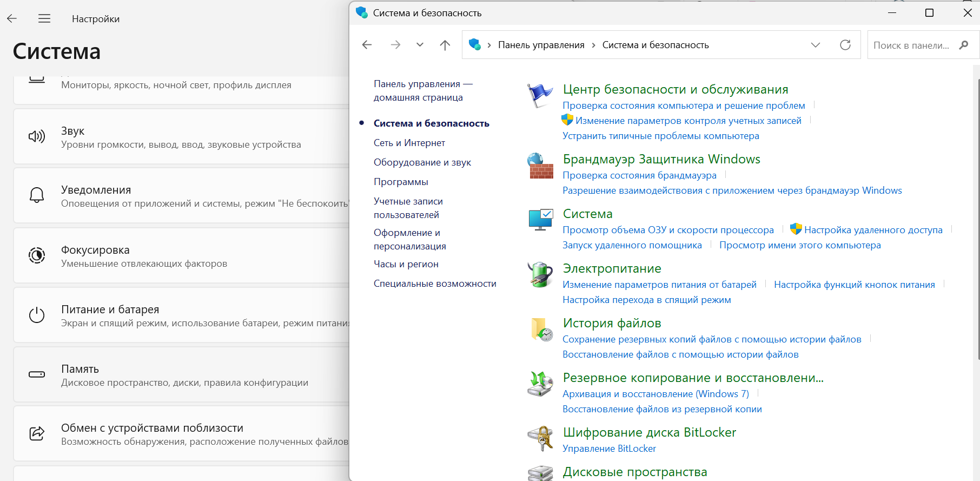
Task: Click the bell icon beside Уведомления
Action: (37, 195)
